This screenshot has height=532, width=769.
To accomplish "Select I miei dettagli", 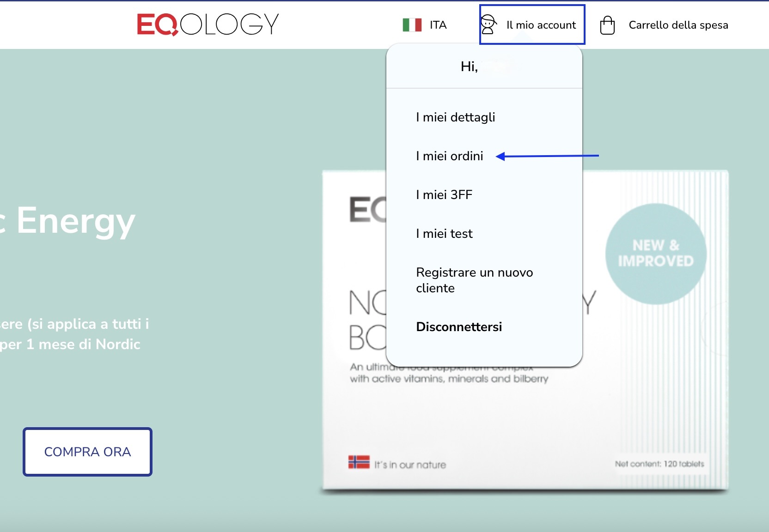I will (x=455, y=117).
